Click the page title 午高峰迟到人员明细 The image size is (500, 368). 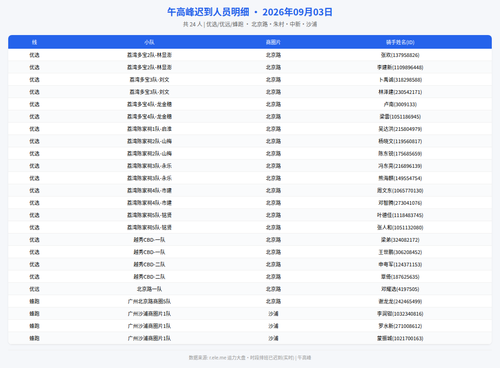[x=208, y=12]
